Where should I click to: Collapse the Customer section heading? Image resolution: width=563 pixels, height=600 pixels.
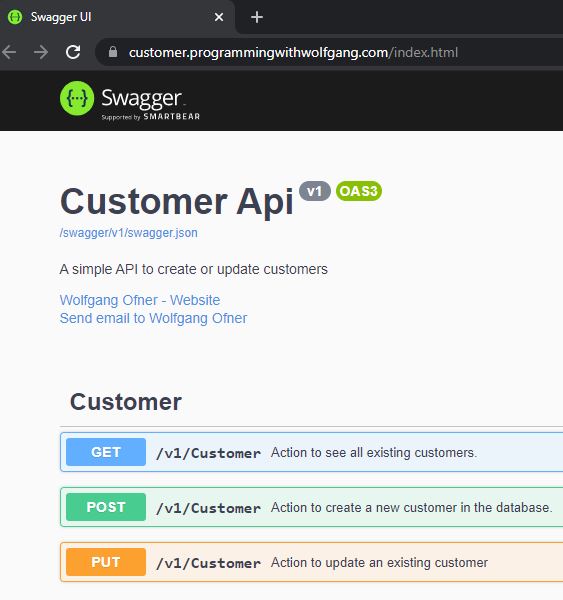tap(126, 402)
